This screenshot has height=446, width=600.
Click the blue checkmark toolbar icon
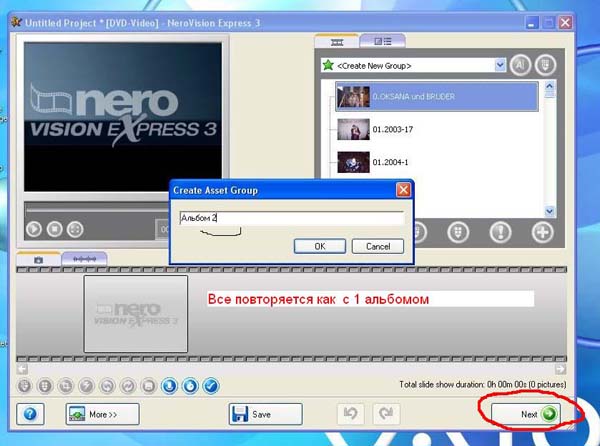coord(211,386)
